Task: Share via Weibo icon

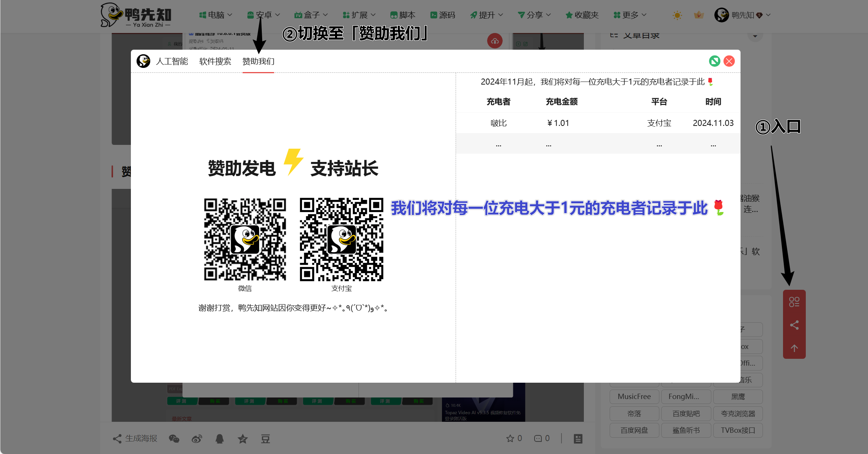Action: [x=197, y=439]
